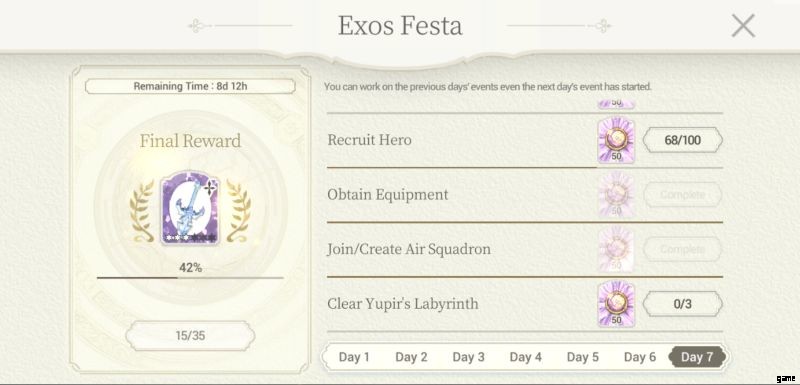Click the 15/35 counter under Final Reward
The height and width of the screenshot is (385, 800).
[x=190, y=336]
